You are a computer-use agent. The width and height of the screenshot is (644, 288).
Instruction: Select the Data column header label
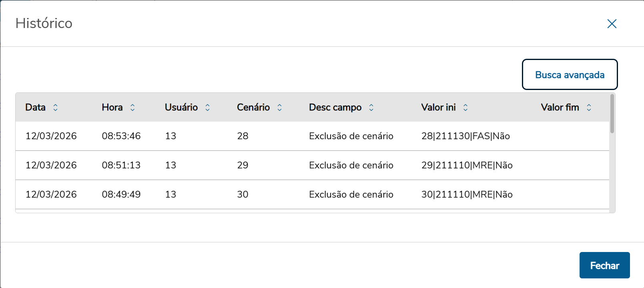pyautogui.click(x=35, y=107)
